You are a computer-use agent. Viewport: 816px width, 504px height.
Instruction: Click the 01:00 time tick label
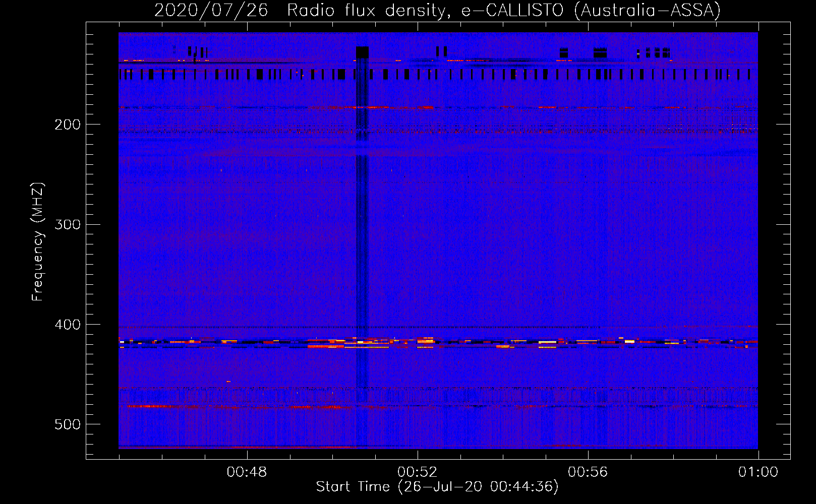(758, 472)
